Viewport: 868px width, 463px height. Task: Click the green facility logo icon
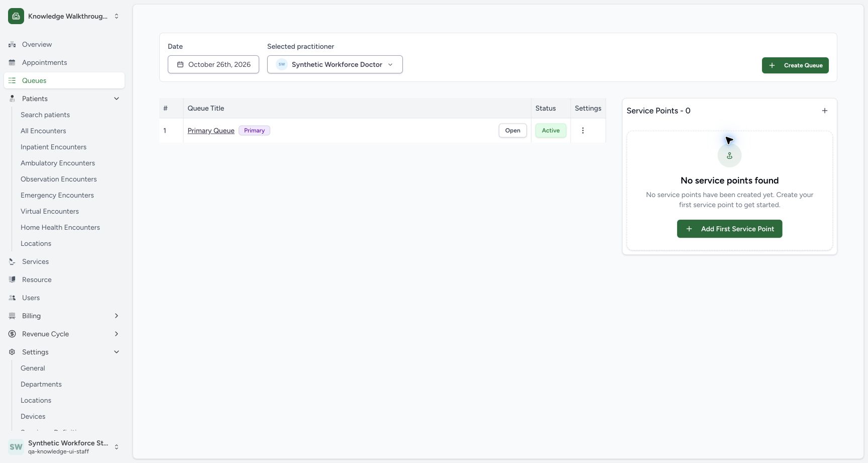pyautogui.click(x=16, y=16)
